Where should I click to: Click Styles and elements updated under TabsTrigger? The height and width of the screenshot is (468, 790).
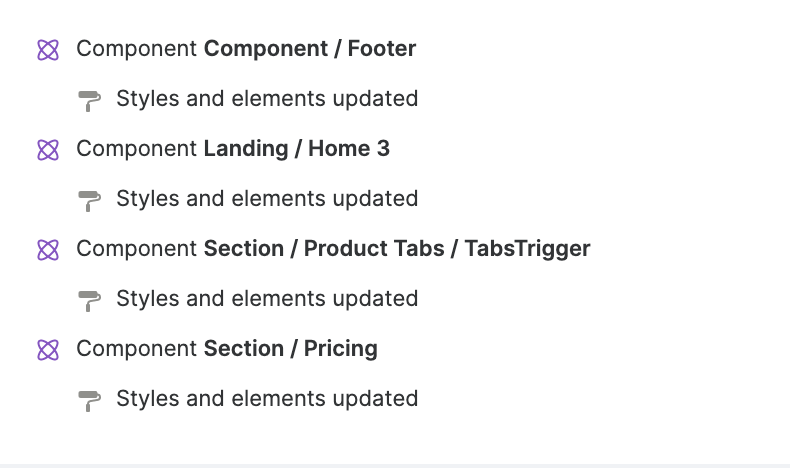tap(267, 298)
